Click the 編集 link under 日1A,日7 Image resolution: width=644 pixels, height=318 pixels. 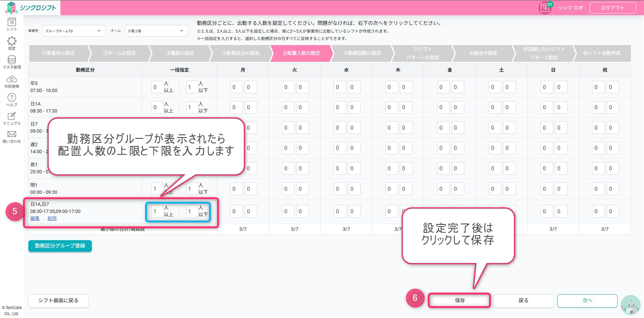point(35,219)
